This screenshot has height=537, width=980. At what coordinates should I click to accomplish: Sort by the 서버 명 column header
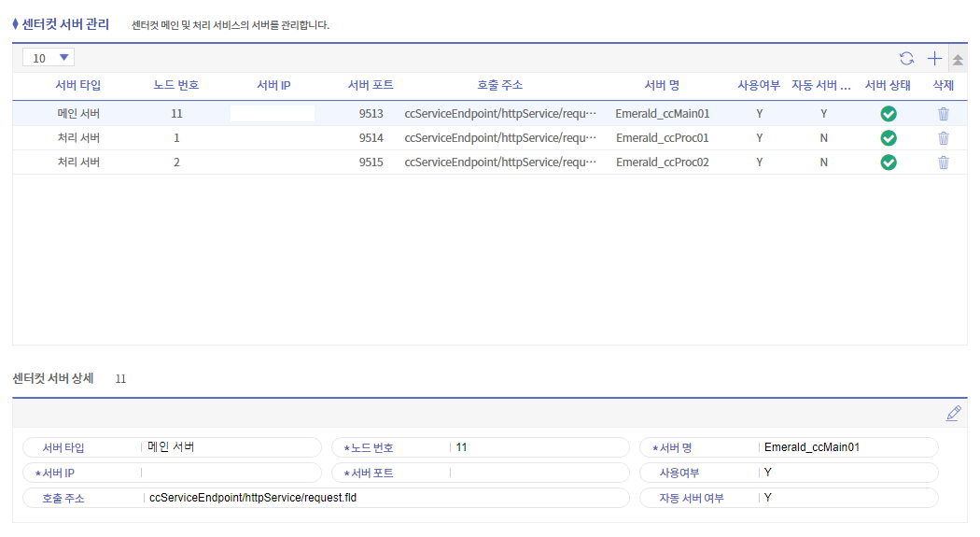click(x=662, y=85)
